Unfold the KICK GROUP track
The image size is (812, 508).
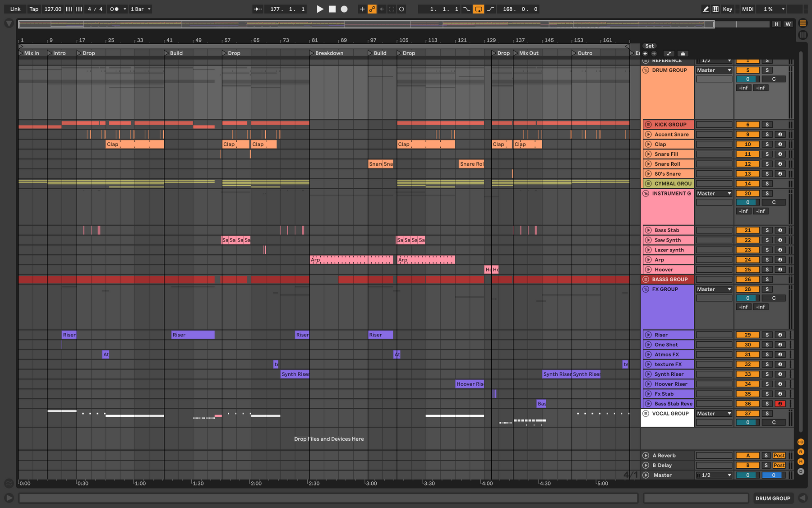pos(648,125)
